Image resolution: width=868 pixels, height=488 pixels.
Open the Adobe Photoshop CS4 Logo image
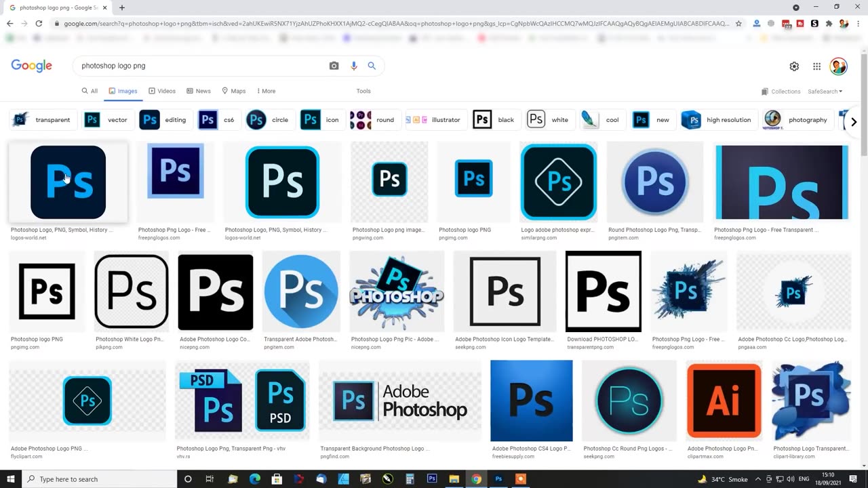pos(532,401)
